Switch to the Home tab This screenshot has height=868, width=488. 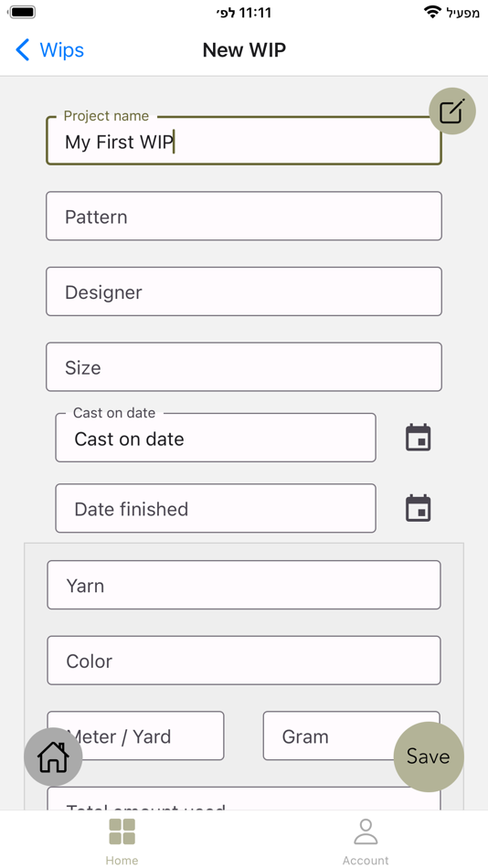tap(122, 841)
